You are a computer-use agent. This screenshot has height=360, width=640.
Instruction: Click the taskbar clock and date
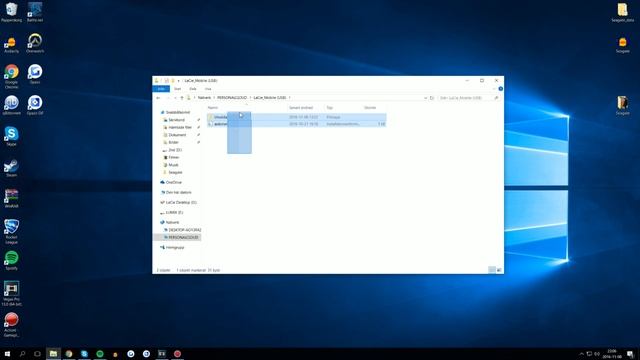(x=612, y=354)
